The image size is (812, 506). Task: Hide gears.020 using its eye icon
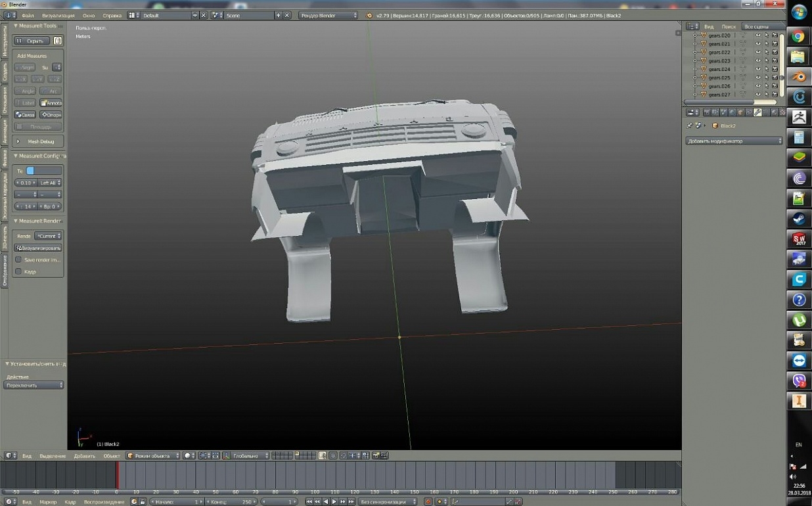[757, 35]
